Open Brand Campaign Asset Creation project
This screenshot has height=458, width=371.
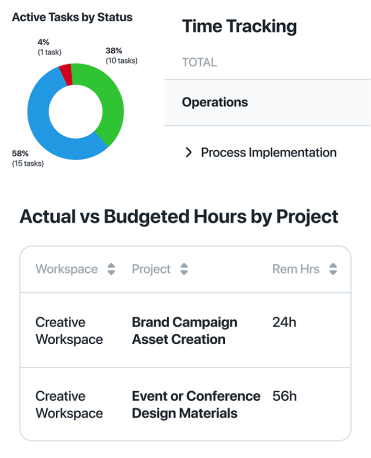(x=184, y=331)
